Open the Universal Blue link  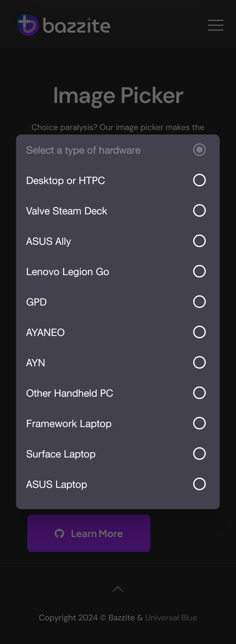click(x=171, y=618)
